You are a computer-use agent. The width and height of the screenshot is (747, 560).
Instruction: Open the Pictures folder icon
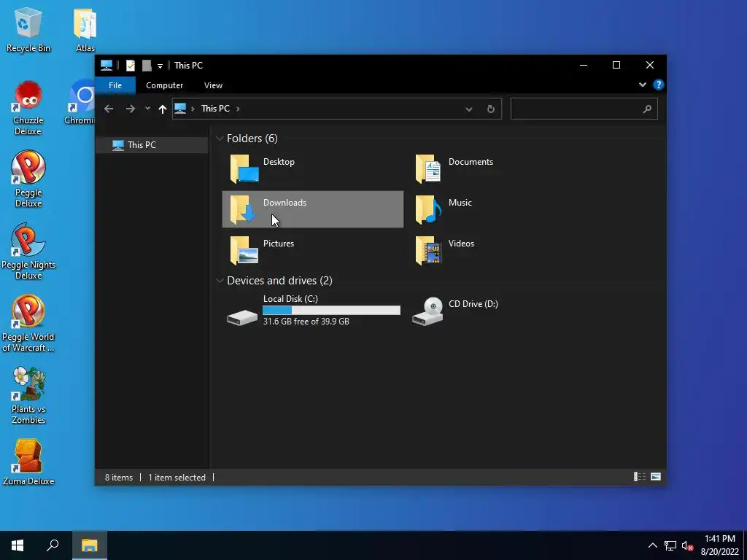[x=244, y=251]
